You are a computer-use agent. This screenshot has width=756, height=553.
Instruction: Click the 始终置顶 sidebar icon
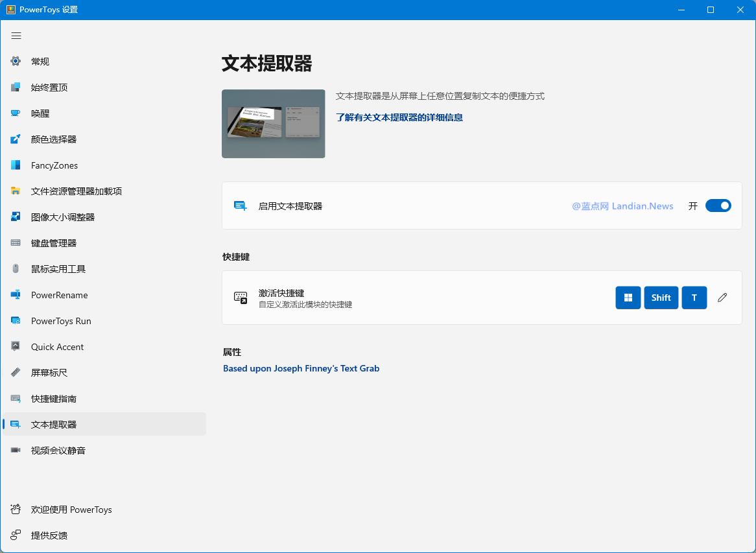pyautogui.click(x=16, y=88)
